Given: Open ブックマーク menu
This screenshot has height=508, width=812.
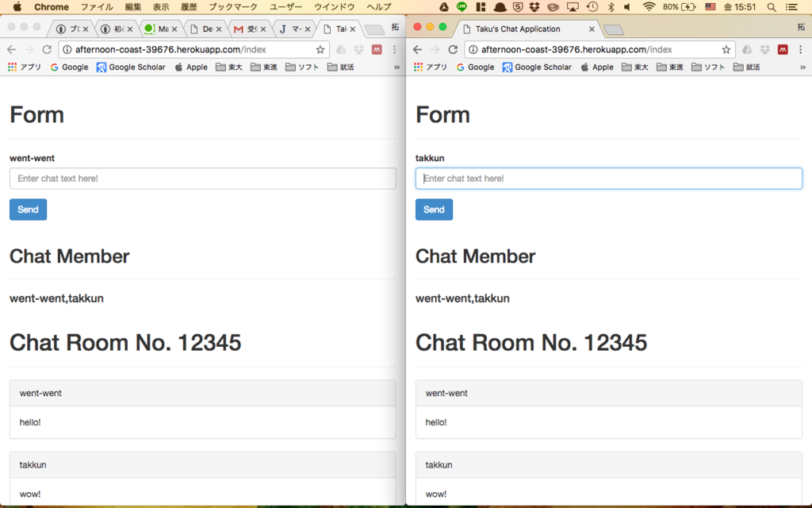Looking at the screenshot, I should 233,6.
